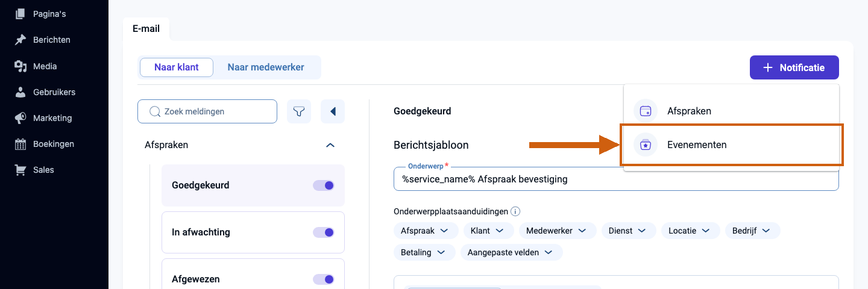Open the Bedrijf placeholder dropdown
868x289 pixels.
point(752,231)
